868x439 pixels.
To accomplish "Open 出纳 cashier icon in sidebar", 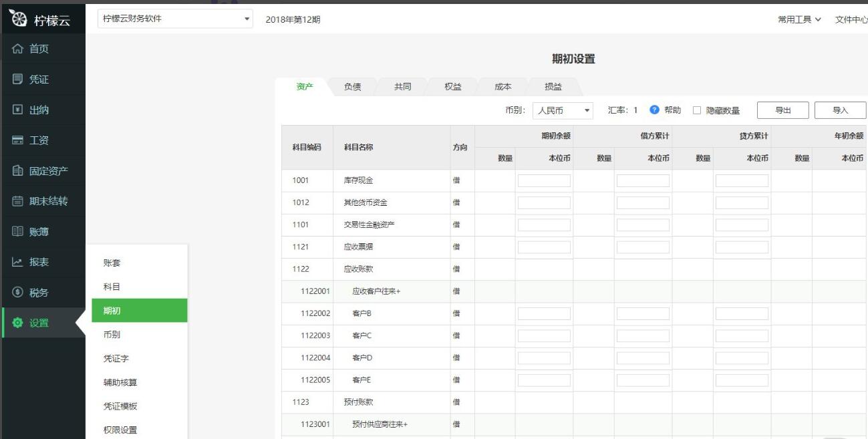I will [17, 110].
